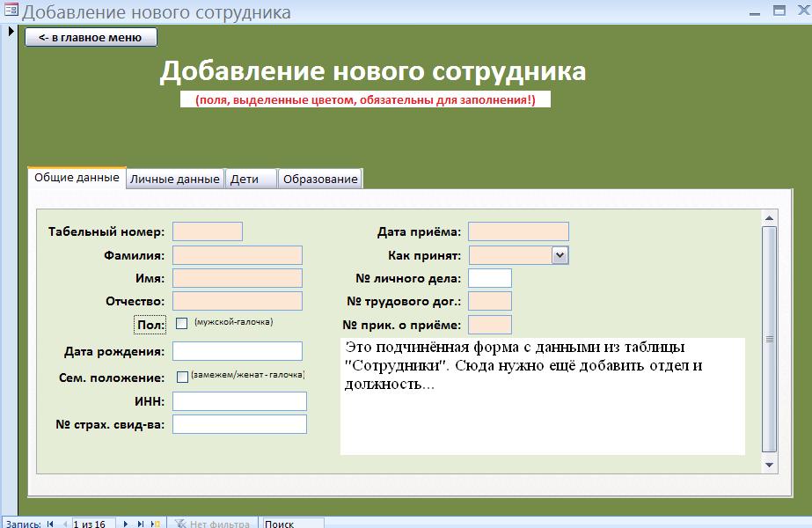
Task: Click the 'Нет фильтра' filter indicator
Action: point(212,524)
